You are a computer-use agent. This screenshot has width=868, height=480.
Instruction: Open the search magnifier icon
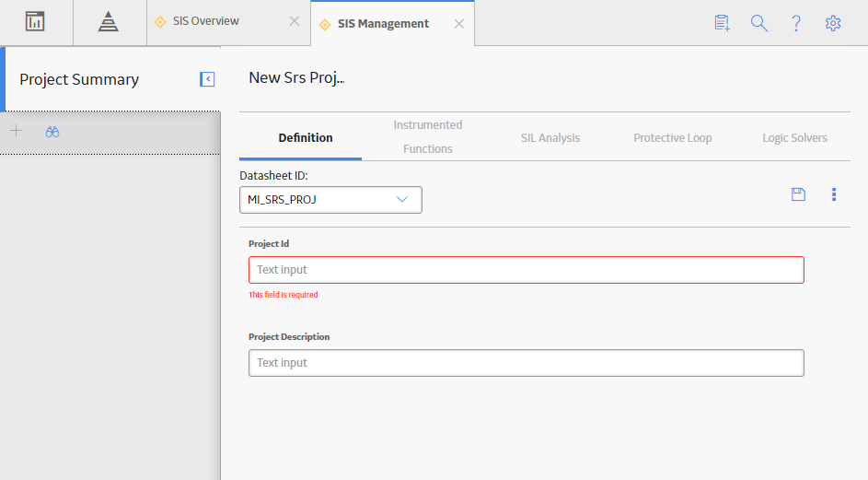pyautogui.click(x=759, y=23)
